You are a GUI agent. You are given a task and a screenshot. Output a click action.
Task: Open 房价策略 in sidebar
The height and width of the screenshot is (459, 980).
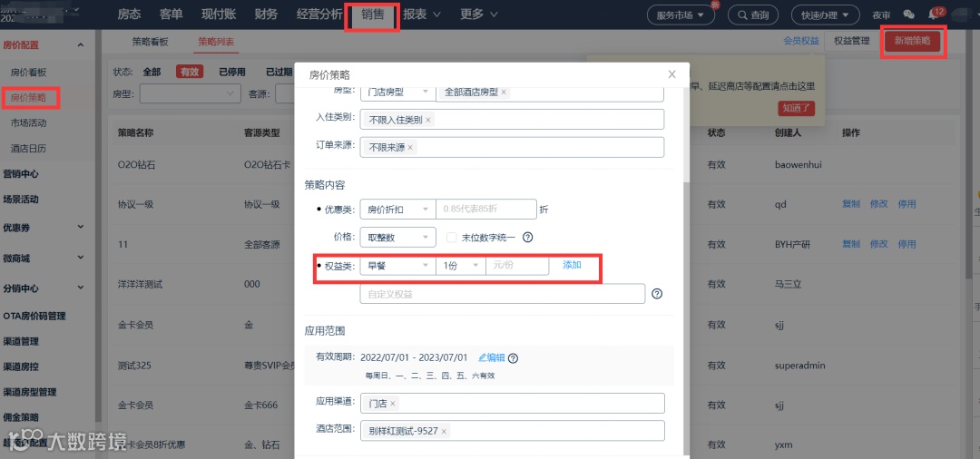[x=29, y=97]
